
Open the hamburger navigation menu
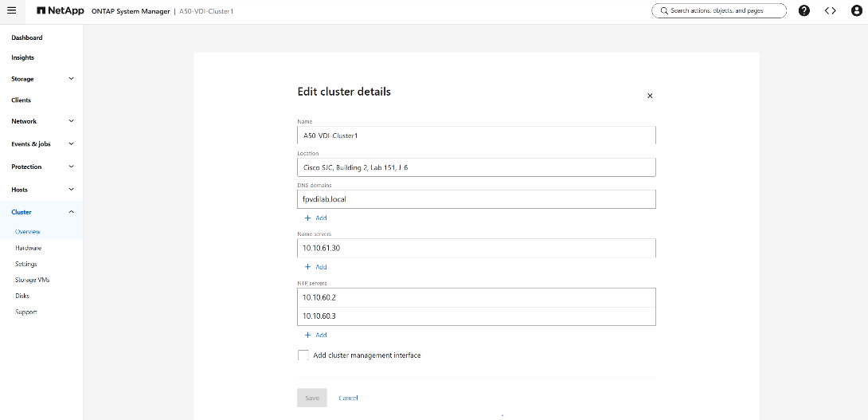(12, 10)
